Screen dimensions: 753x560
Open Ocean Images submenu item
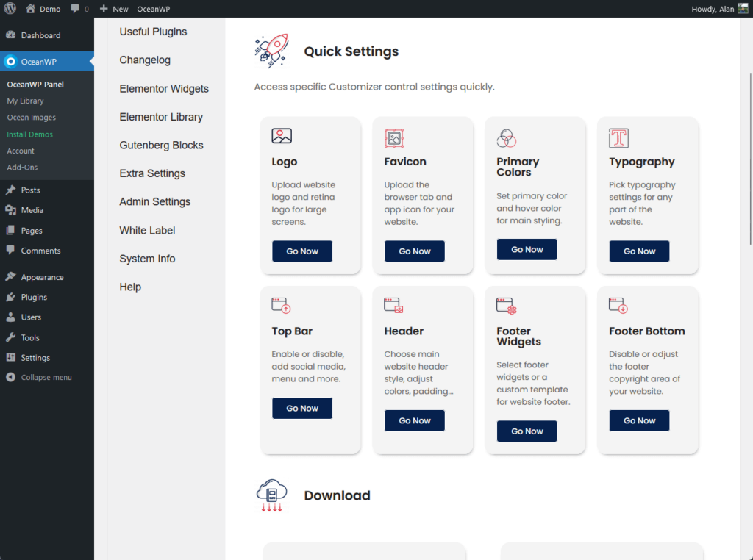(x=31, y=117)
